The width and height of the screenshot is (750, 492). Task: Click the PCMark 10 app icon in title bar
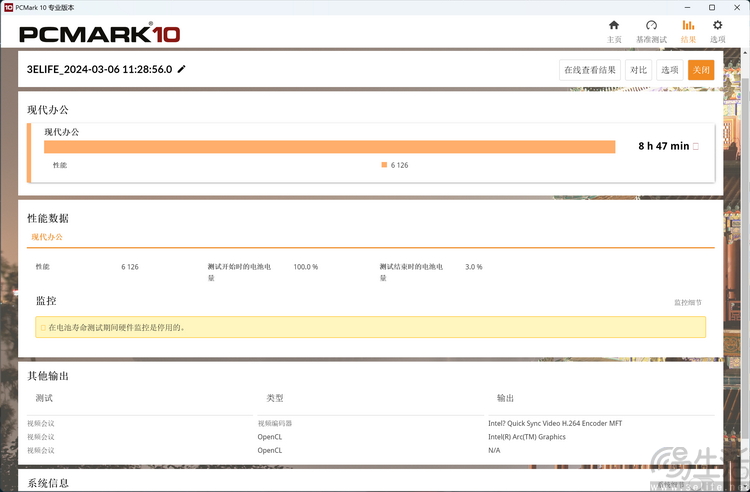coord(8,6)
